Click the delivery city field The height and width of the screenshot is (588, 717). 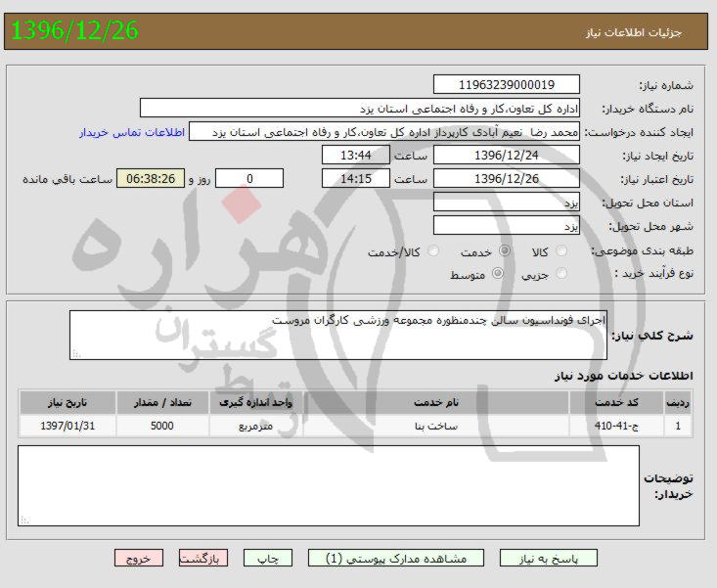(x=506, y=225)
